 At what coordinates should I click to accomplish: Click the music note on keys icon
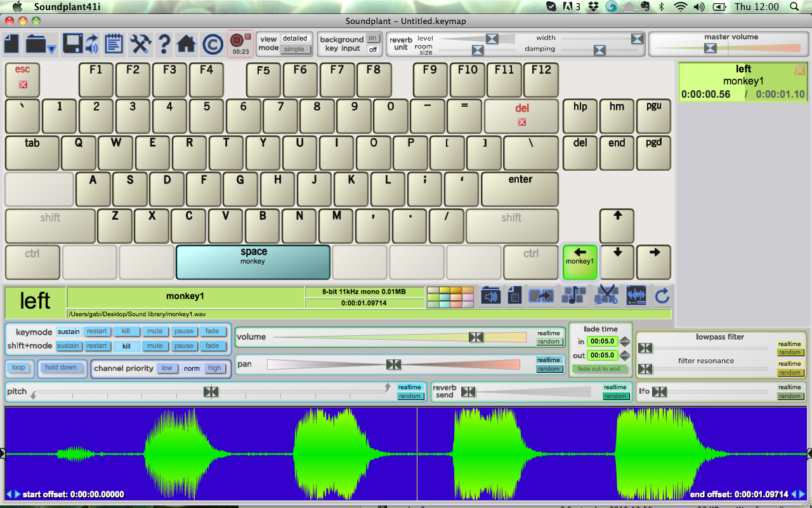click(575, 295)
